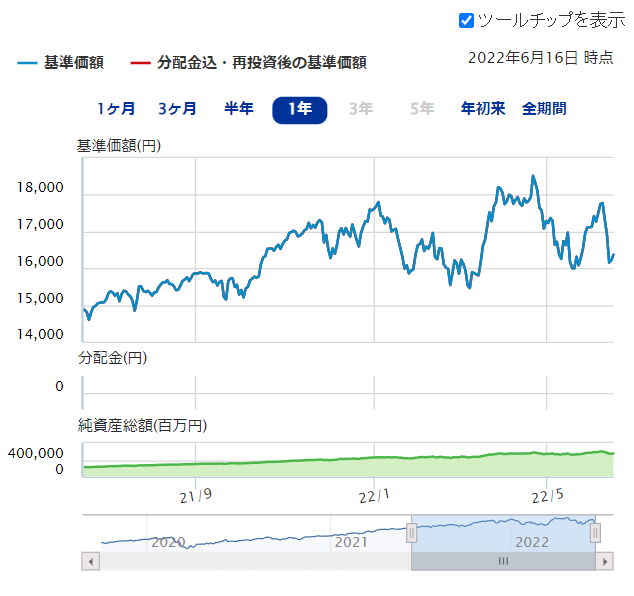The image size is (634, 596).
Task: Uncheck the ツールチップを表示 checkbox
Action: 466,20
